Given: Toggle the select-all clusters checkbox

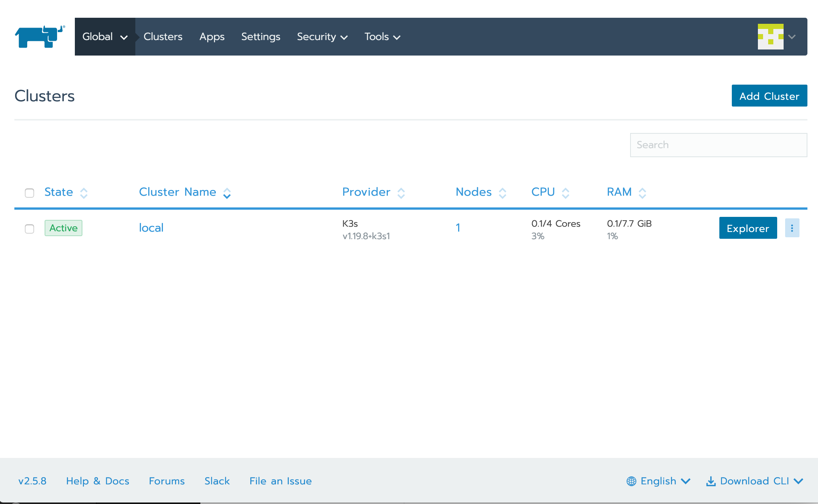Looking at the screenshot, I should tap(29, 193).
